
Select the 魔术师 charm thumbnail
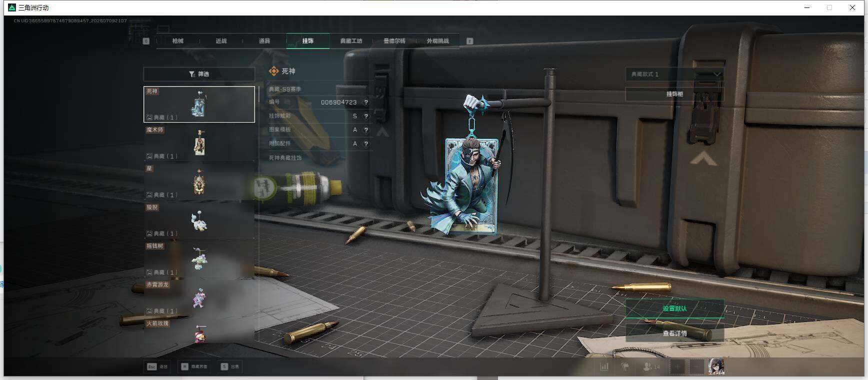click(199, 143)
